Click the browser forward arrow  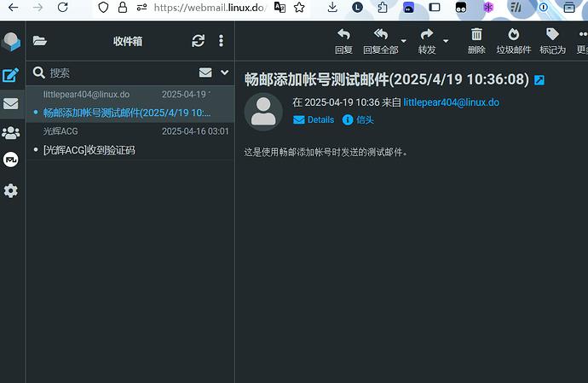(37, 7)
